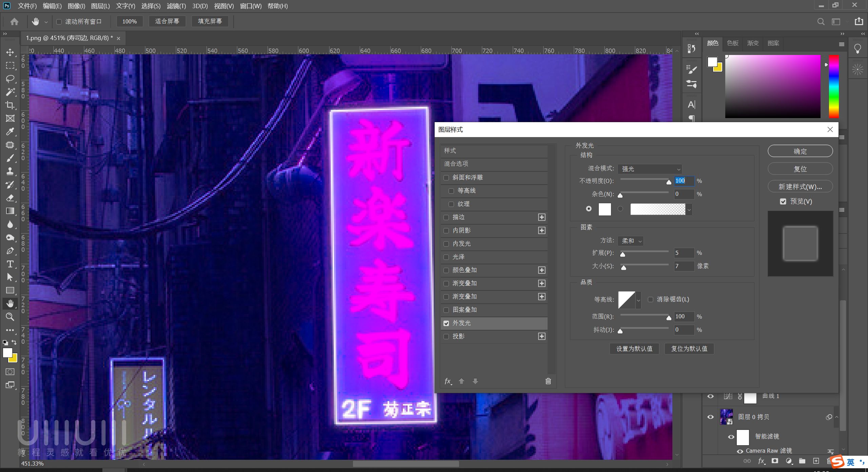Click the white glow color swatch
This screenshot has width=868, height=472.
(605, 209)
